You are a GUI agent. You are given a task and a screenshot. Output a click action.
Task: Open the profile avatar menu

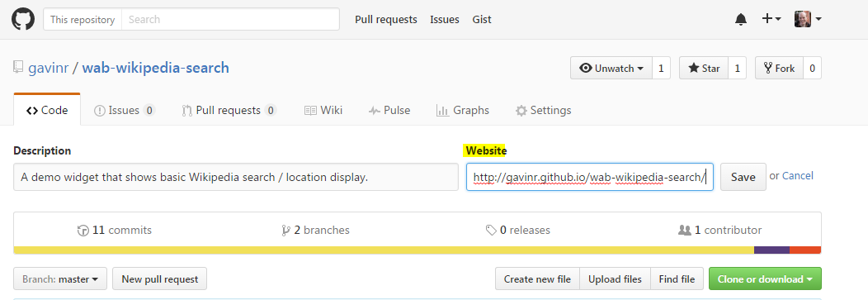[x=808, y=19]
